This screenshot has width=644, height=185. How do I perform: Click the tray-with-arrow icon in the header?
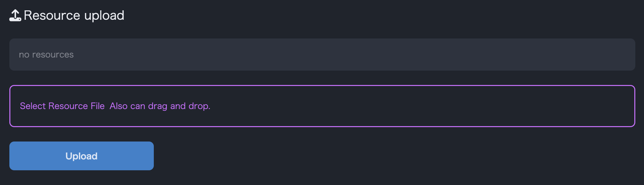coord(15,15)
